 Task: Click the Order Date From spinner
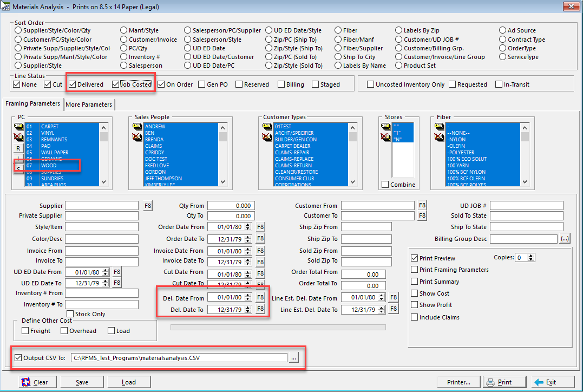(248, 227)
